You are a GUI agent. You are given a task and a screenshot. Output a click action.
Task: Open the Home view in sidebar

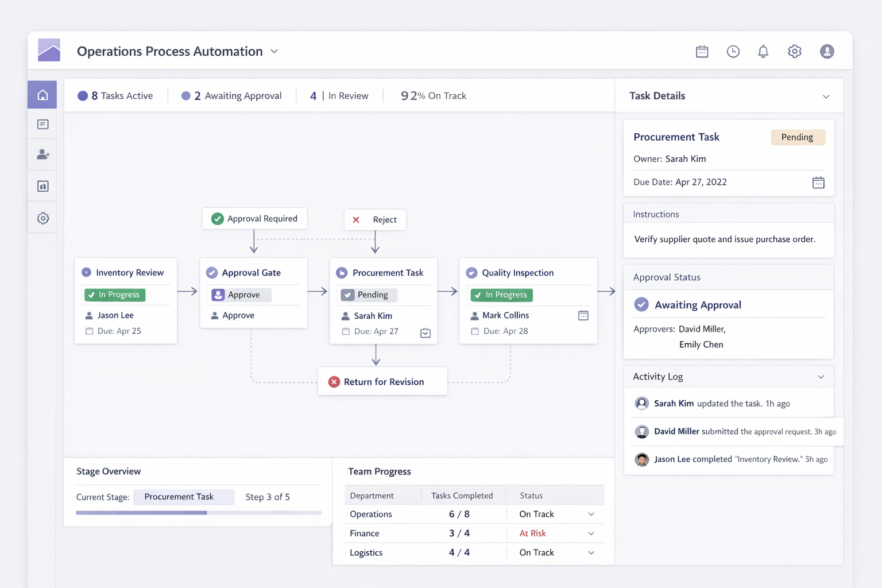tap(42, 94)
